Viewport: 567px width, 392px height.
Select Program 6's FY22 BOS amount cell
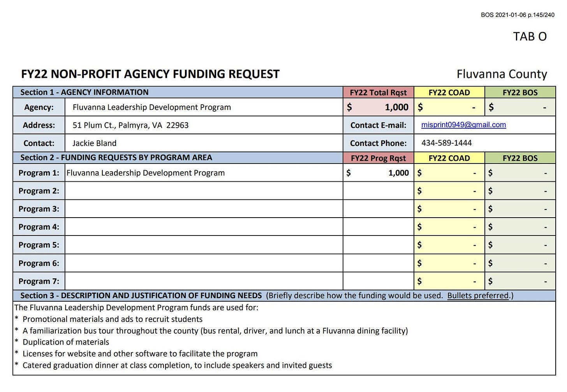pos(520,263)
